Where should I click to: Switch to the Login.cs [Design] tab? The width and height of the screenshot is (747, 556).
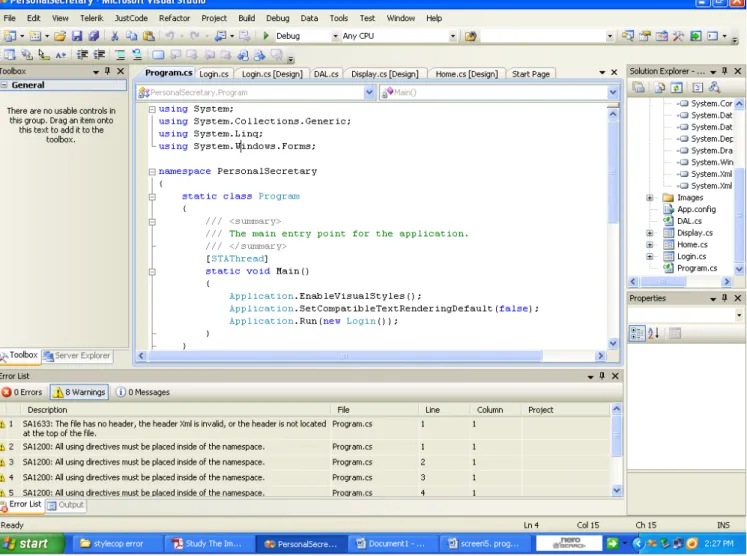(272, 74)
